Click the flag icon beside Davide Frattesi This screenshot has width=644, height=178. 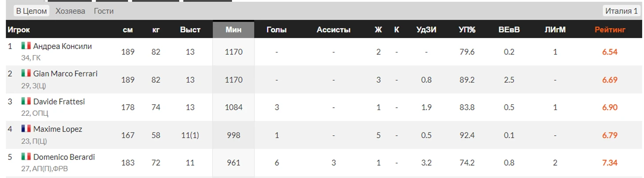coord(26,101)
